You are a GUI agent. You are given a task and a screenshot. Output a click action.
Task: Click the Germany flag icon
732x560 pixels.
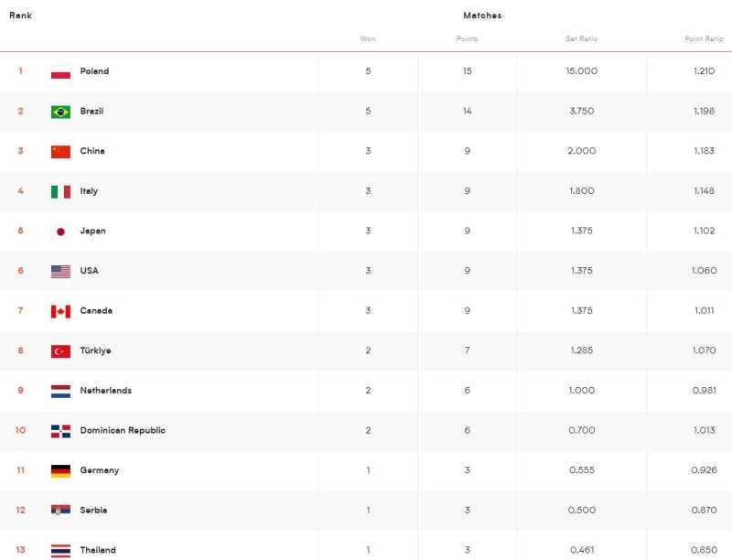[60, 471]
